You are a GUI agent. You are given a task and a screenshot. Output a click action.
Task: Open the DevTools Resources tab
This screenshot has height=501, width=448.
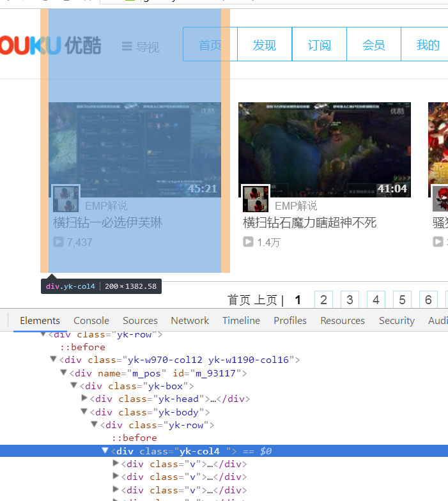click(x=343, y=321)
